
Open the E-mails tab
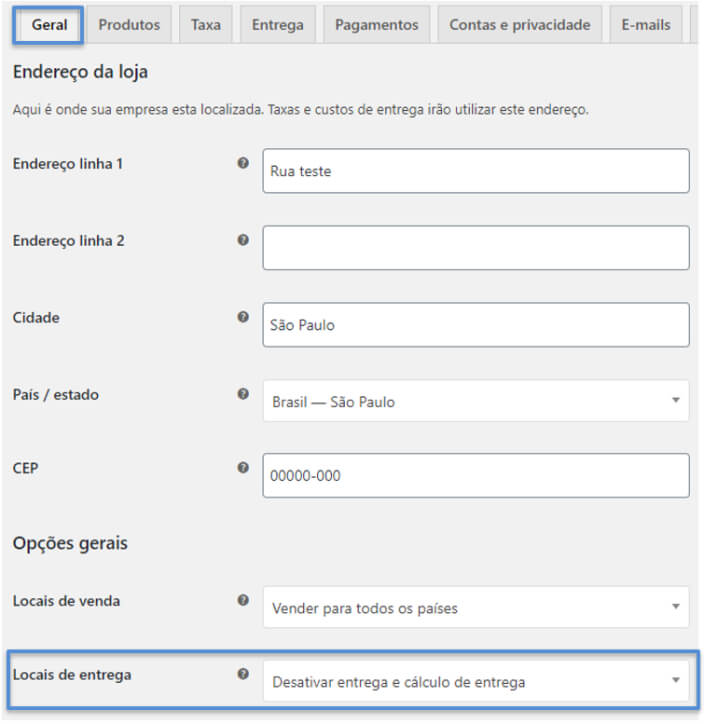pyautogui.click(x=645, y=25)
